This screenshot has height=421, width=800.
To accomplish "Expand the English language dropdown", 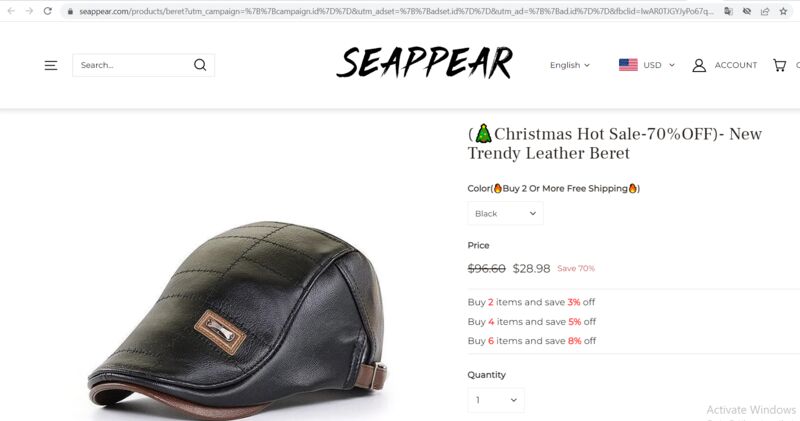I will point(569,65).
